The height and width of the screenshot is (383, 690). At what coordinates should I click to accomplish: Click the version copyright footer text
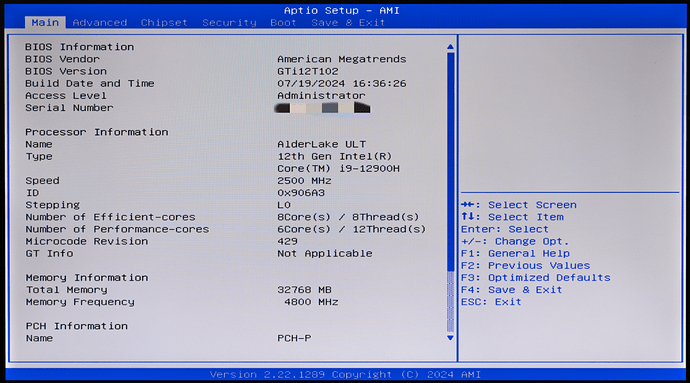pyautogui.click(x=345, y=375)
